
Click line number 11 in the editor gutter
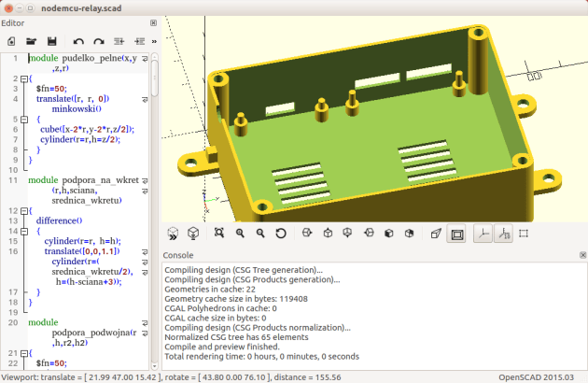tap(13, 180)
